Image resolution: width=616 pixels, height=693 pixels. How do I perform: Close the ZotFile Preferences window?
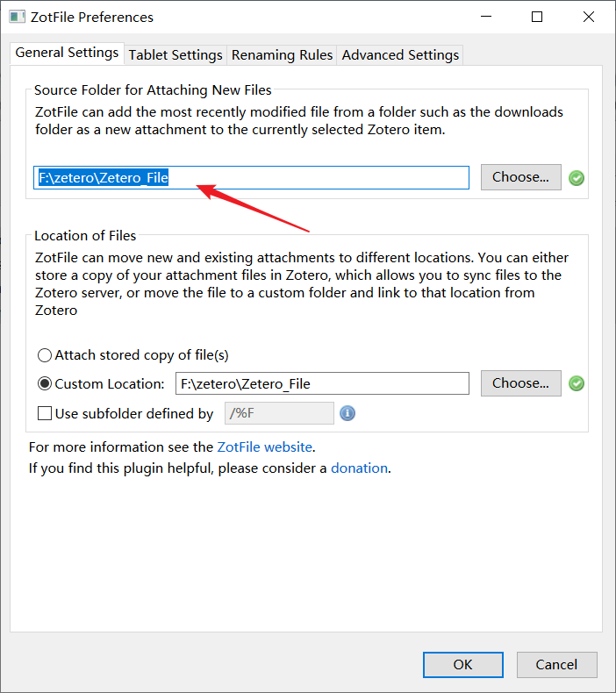tap(589, 17)
